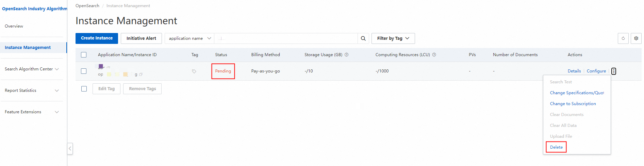Viewport: 644px width, 166px height.
Task: Expand Search Algorithm Center menu
Action: (x=32, y=69)
